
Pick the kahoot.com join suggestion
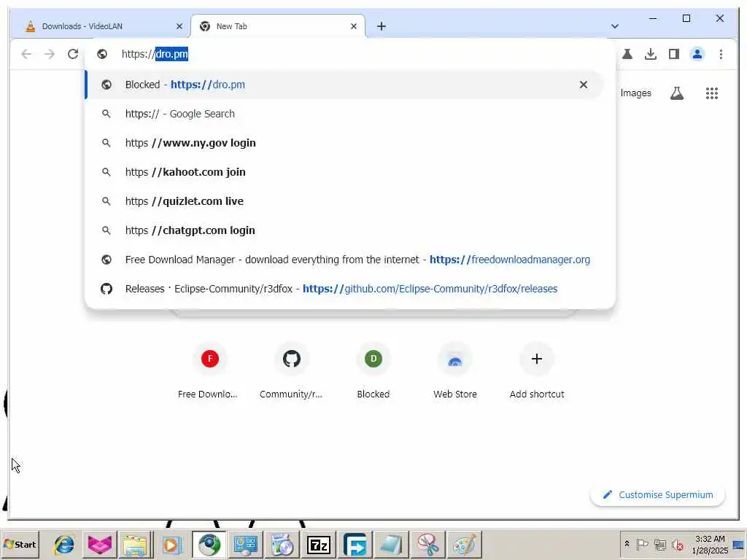344,172
